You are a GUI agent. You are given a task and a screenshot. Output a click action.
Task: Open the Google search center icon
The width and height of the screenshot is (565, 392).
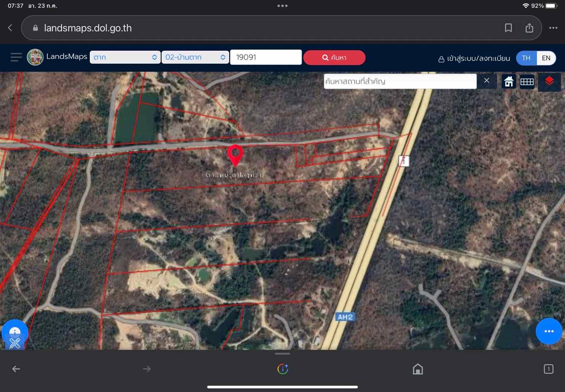click(x=282, y=369)
